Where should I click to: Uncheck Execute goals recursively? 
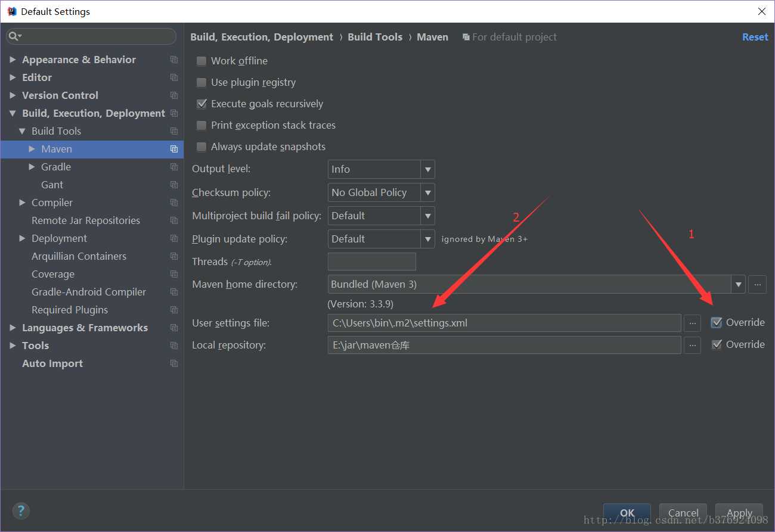click(201, 104)
